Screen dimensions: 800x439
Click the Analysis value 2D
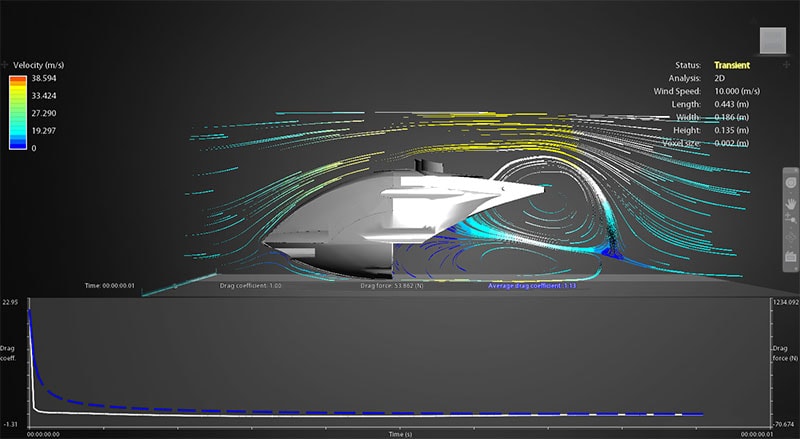719,78
